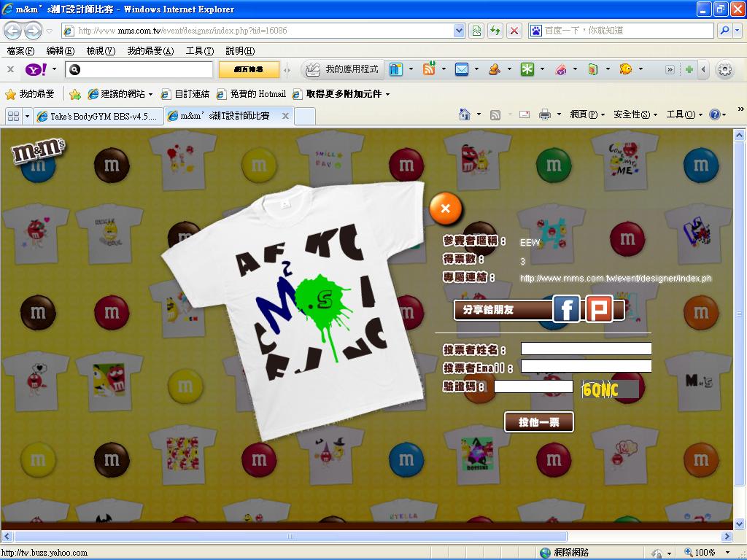
Task: Open the 檔案(F) File menu
Action: coord(20,50)
